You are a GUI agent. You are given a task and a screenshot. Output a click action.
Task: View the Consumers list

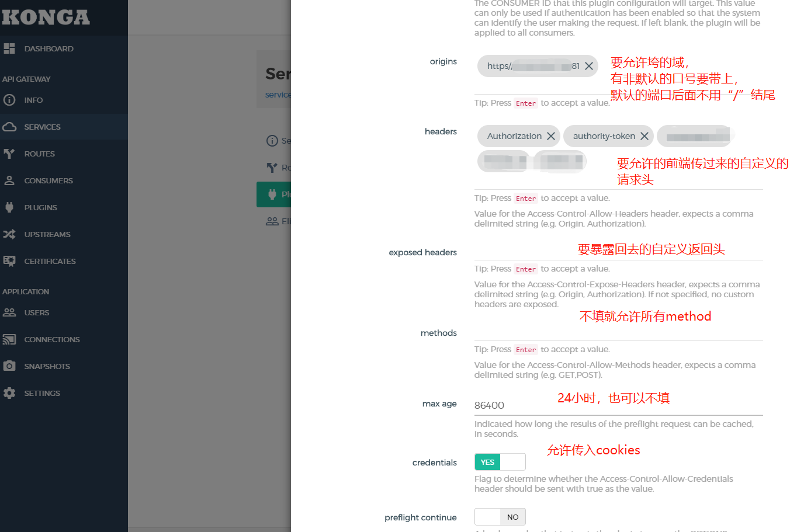pyautogui.click(x=48, y=180)
